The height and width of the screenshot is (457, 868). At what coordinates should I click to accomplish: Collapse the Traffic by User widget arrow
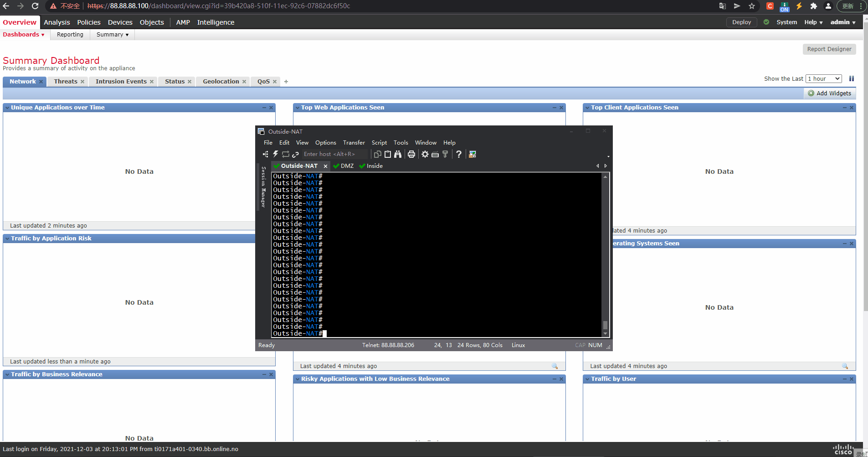(x=587, y=379)
